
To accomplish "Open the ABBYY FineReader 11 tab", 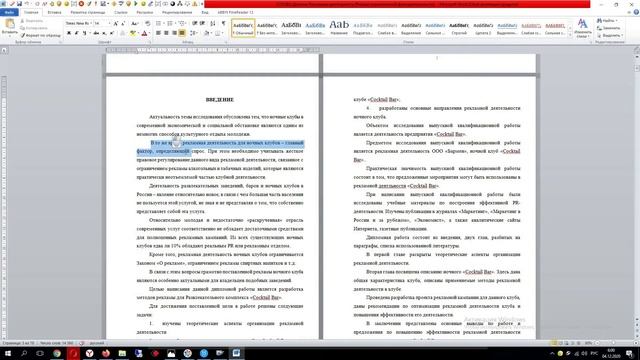I will tap(235, 12).
